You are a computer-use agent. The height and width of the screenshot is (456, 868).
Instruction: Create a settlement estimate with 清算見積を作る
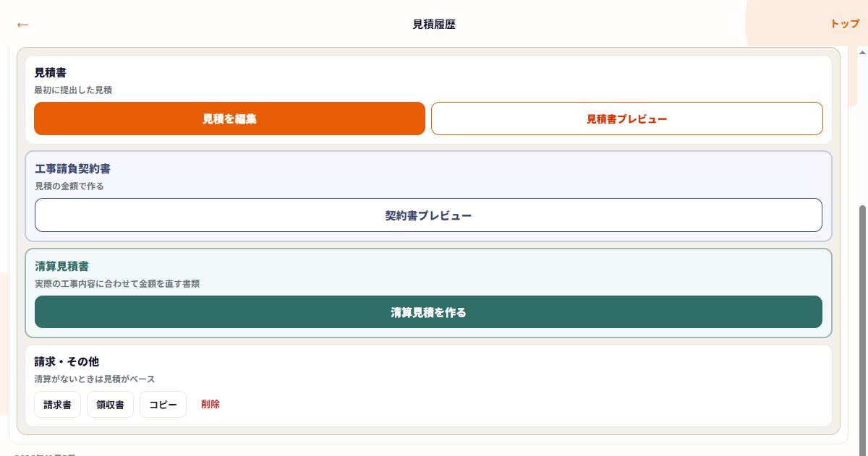click(x=428, y=312)
